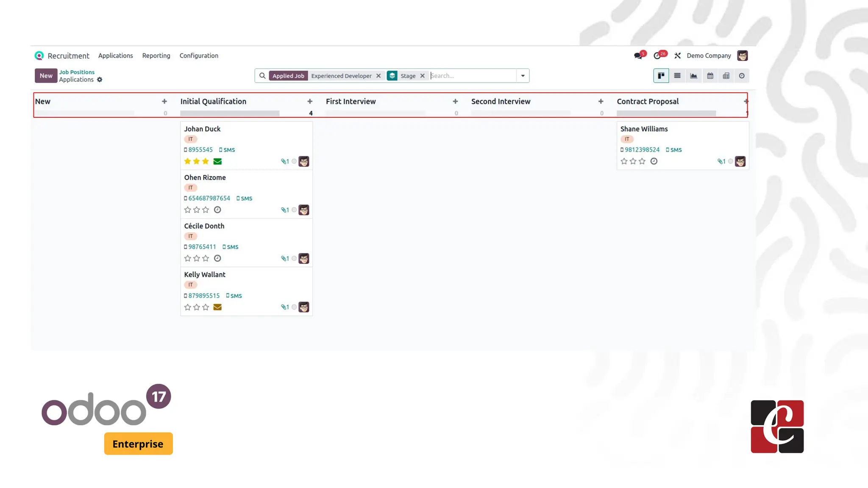Click the New button
This screenshot has width=868, height=488.
pyautogui.click(x=46, y=75)
